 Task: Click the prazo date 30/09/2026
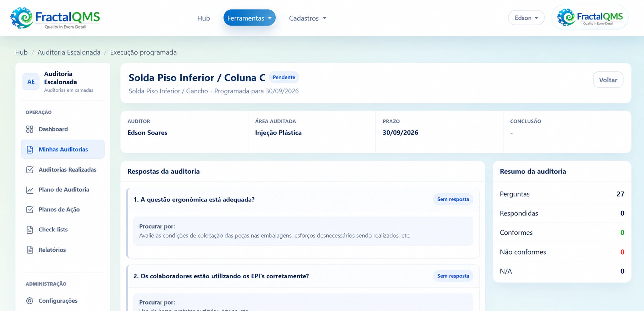coord(400,133)
